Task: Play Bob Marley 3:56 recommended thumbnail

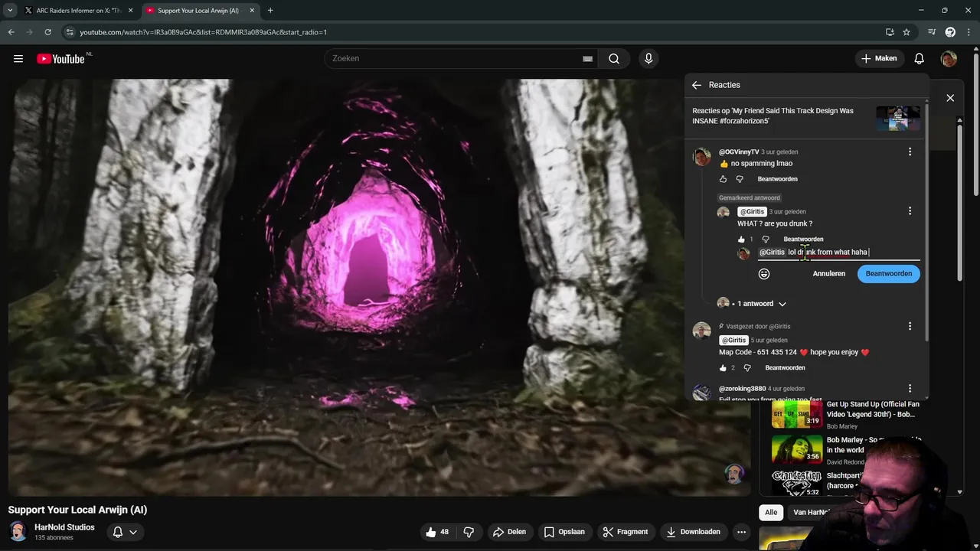Action: tap(796, 449)
